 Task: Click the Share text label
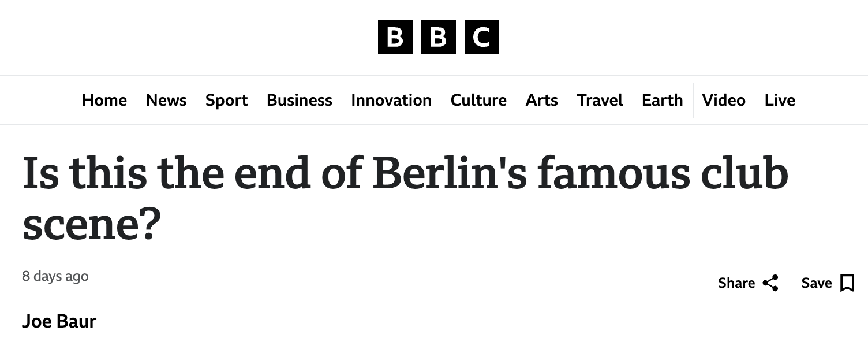coord(736,283)
